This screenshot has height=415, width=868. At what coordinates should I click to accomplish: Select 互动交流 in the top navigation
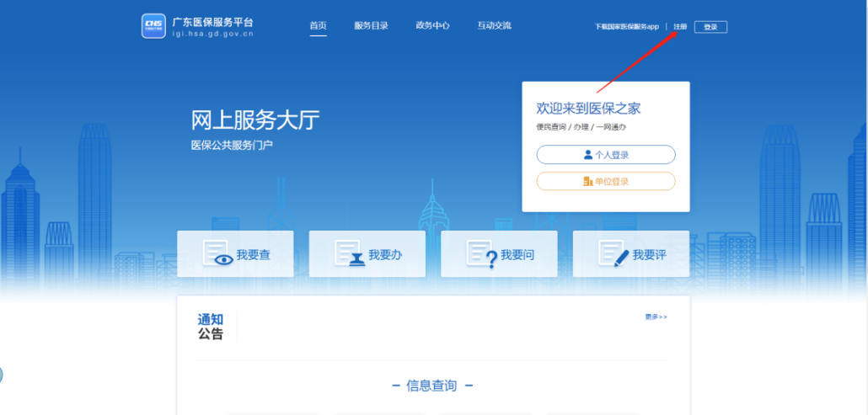point(494,26)
